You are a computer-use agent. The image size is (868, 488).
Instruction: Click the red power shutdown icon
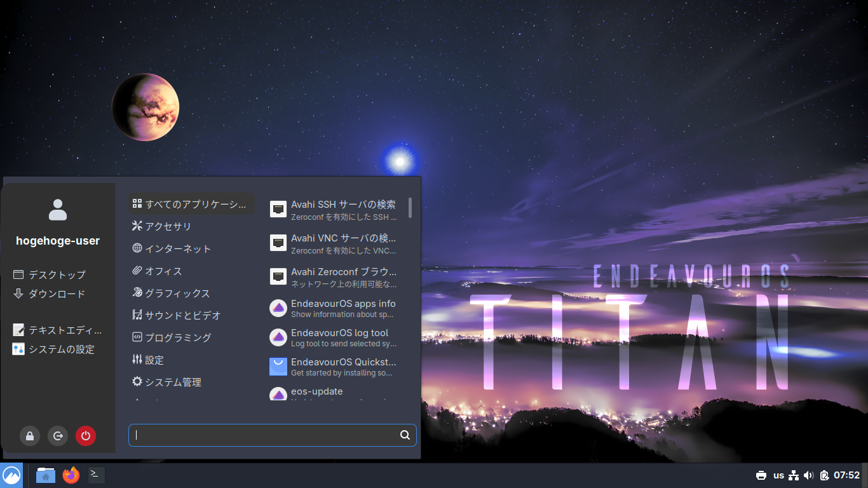(86, 436)
